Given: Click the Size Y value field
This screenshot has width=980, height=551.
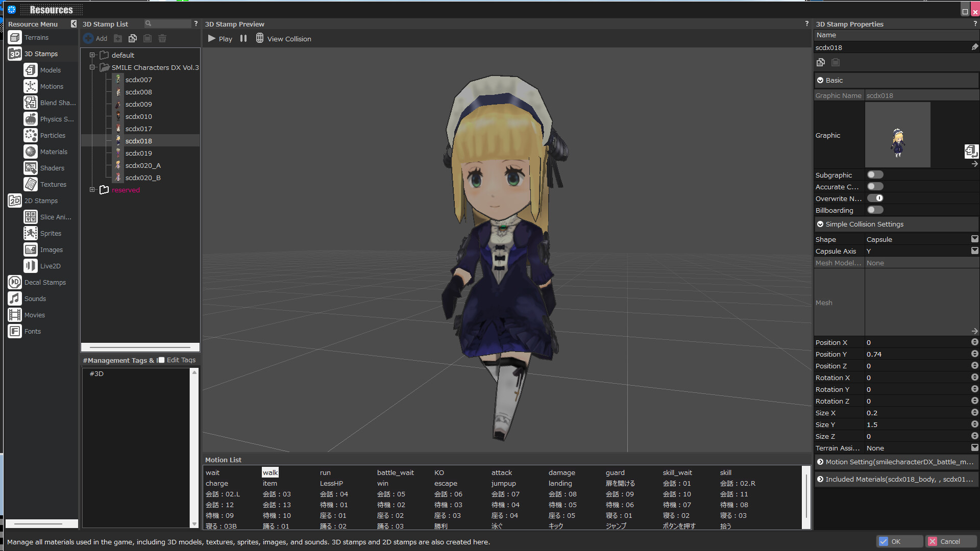Looking at the screenshot, I should (917, 424).
